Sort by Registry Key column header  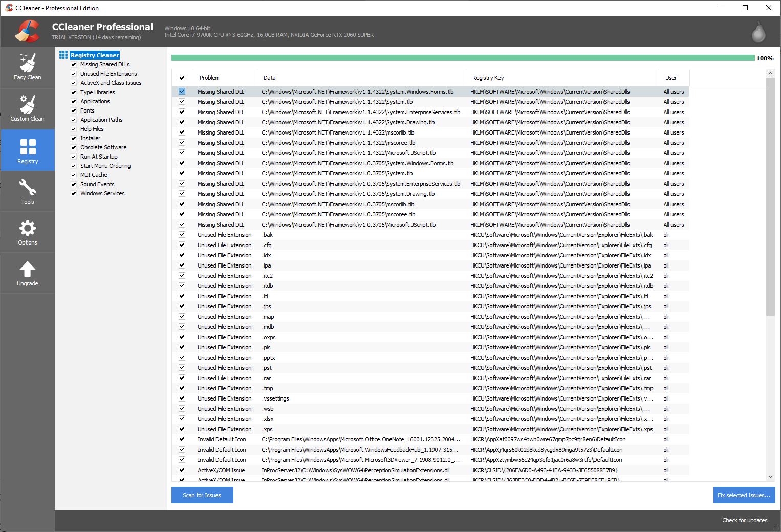(562, 78)
